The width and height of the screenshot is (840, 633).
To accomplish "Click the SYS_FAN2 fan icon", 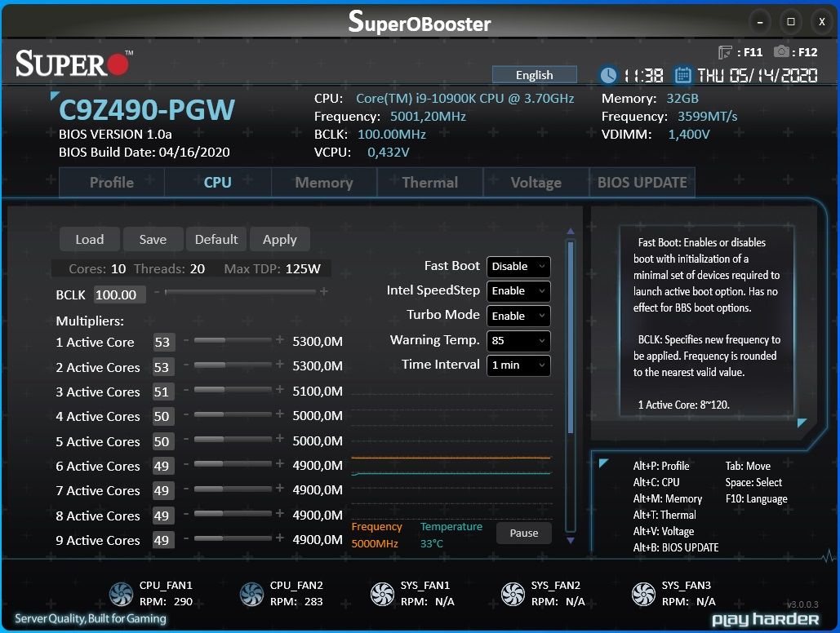I will pos(513,594).
